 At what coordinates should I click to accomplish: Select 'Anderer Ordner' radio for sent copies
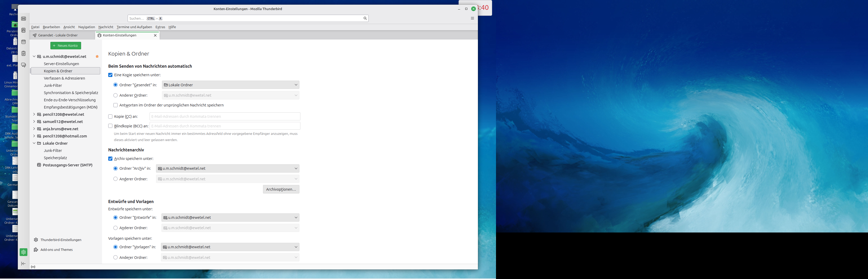pyautogui.click(x=115, y=95)
